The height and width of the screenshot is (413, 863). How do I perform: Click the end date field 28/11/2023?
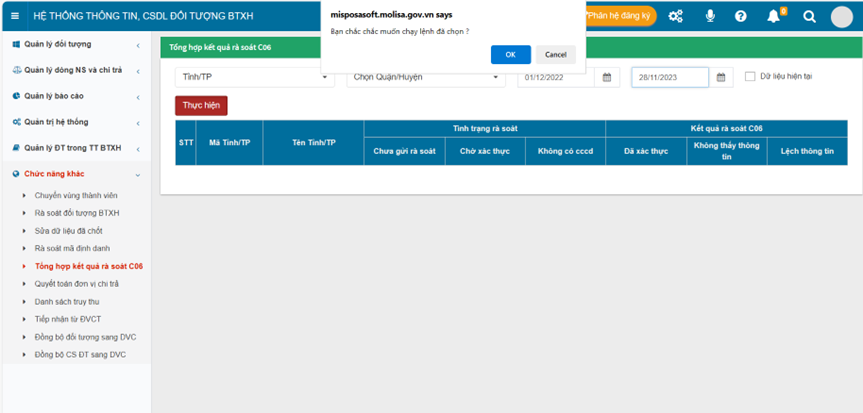click(x=669, y=78)
